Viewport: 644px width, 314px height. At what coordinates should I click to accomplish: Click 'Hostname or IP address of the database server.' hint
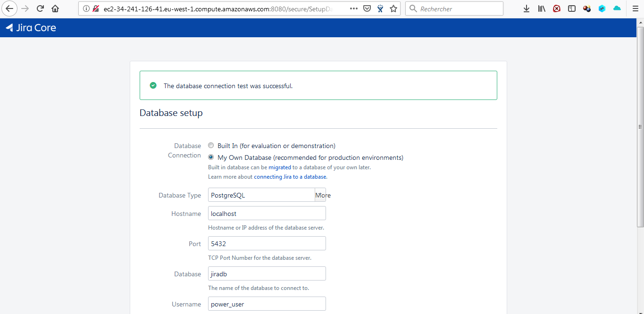click(x=266, y=228)
